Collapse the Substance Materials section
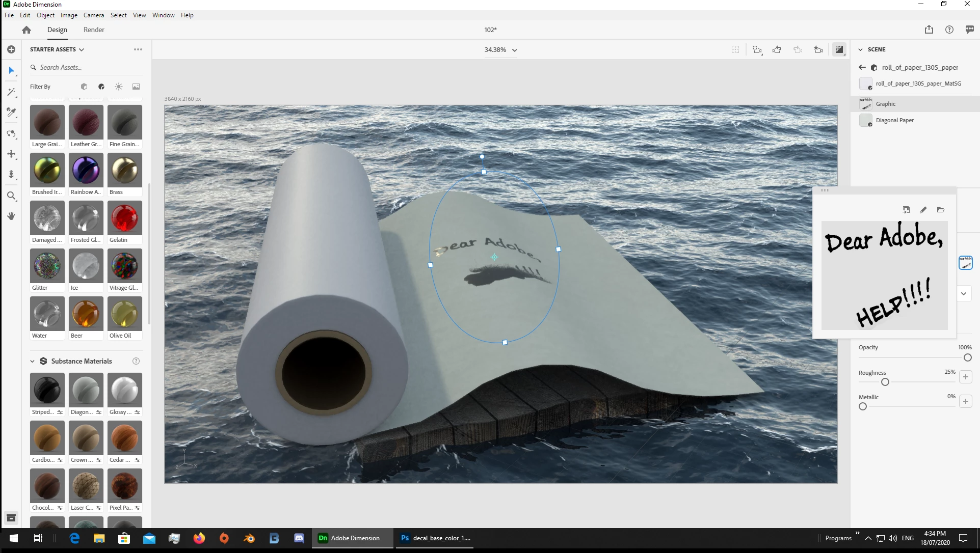Screen dimensions: 980x553 [32, 361]
